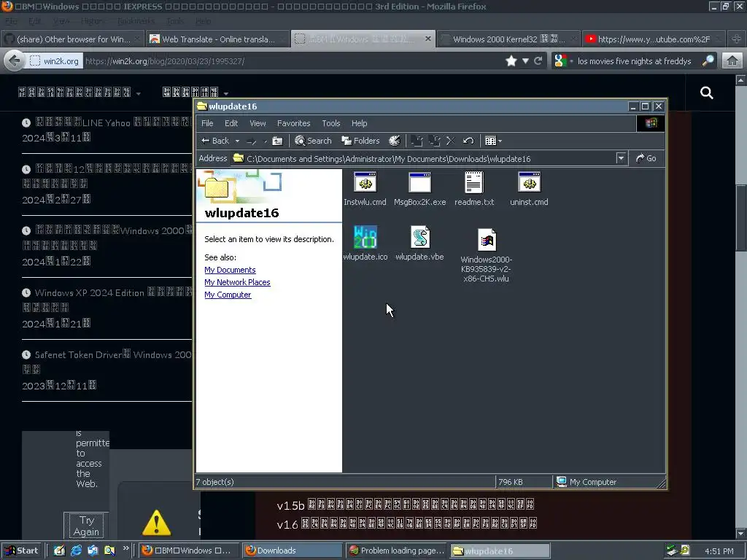747x560 pixels.
Task: Toggle the Folders pane in Explorer
Action: pyautogui.click(x=360, y=141)
